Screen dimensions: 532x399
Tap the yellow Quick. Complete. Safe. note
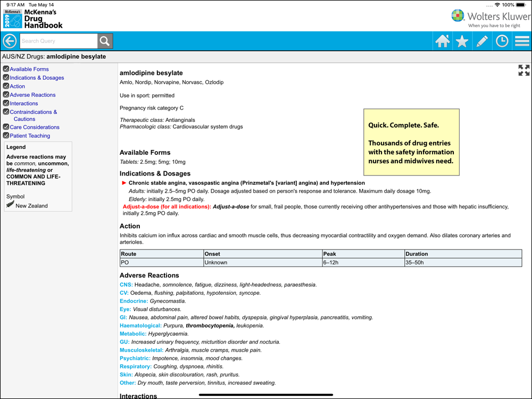pyautogui.click(x=411, y=142)
